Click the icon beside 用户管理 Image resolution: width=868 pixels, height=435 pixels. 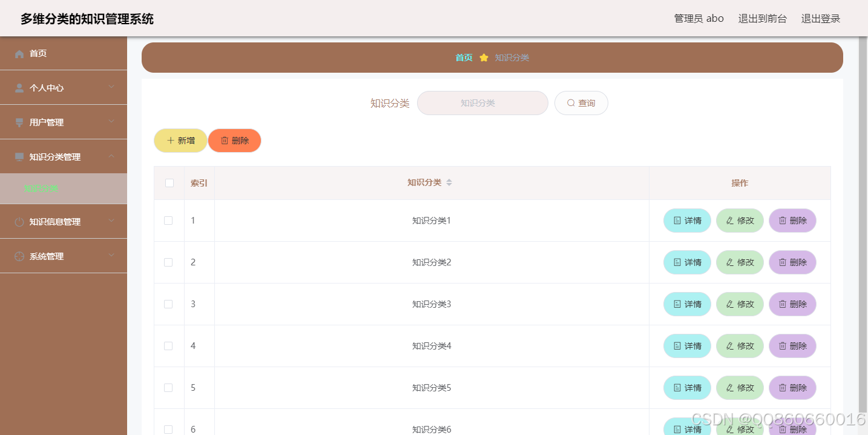pyautogui.click(x=19, y=122)
